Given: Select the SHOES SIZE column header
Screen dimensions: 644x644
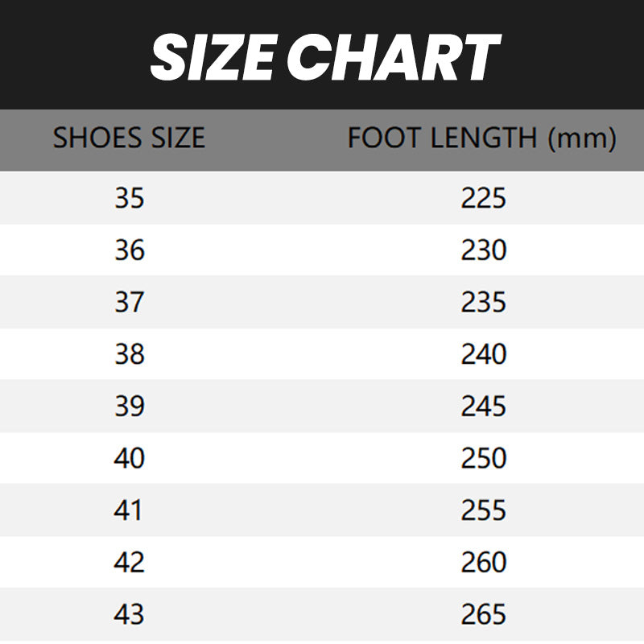Looking at the screenshot, I should tap(129, 138).
